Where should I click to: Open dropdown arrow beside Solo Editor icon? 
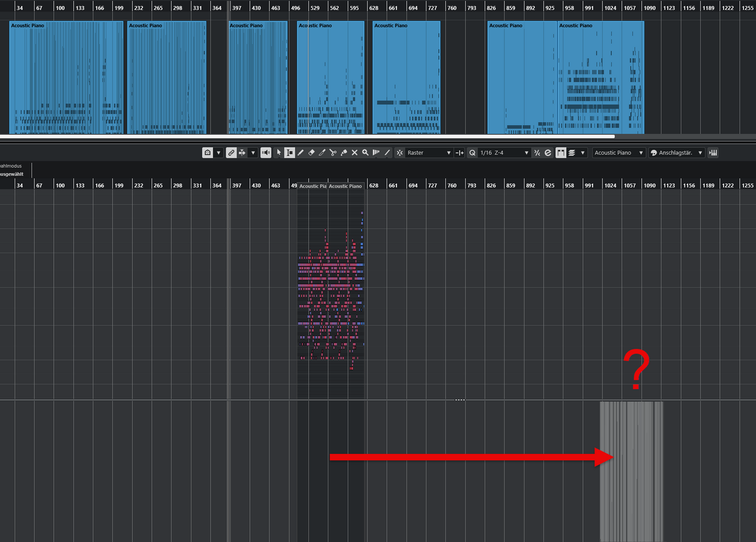pyautogui.click(x=219, y=152)
